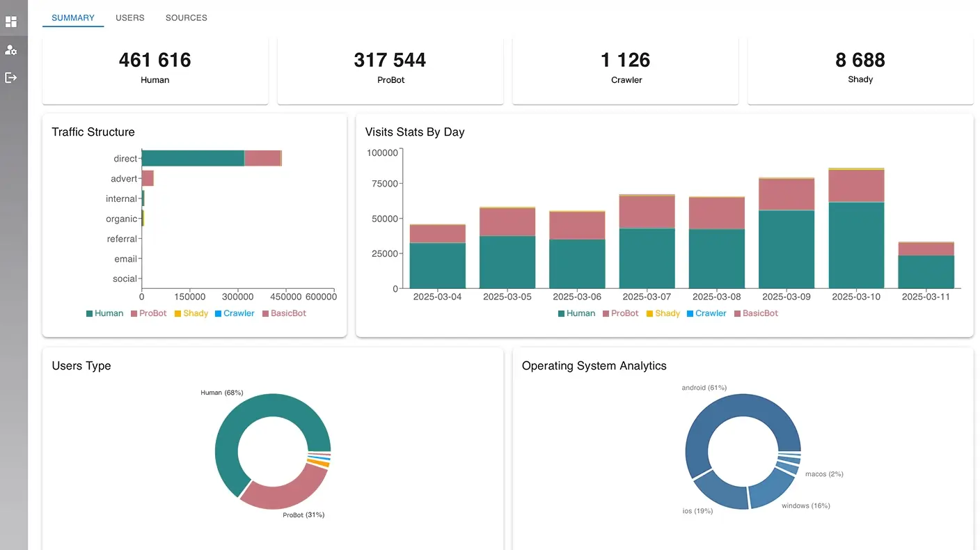The width and height of the screenshot is (980, 550).
Task: Switch to the Users tab
Action: (x=130, y=17)
